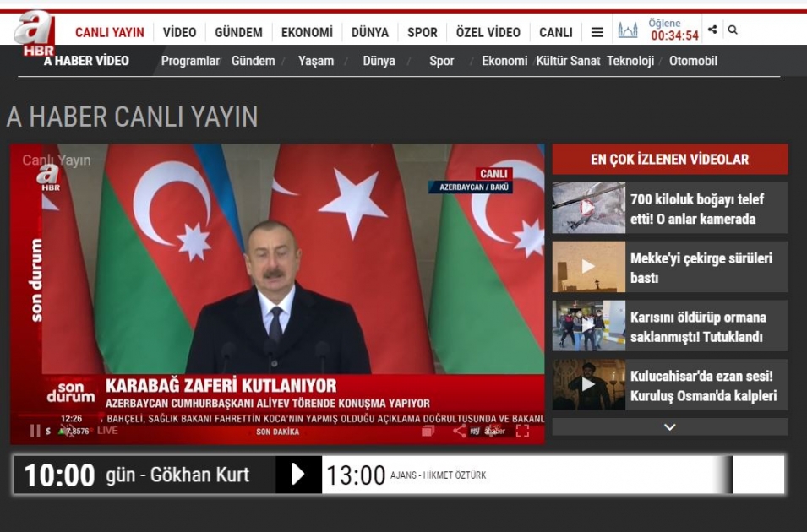The width and height of the screenshot is (807, 532).
Task: Click the playlist icon in video player
Action: (428, 431)
